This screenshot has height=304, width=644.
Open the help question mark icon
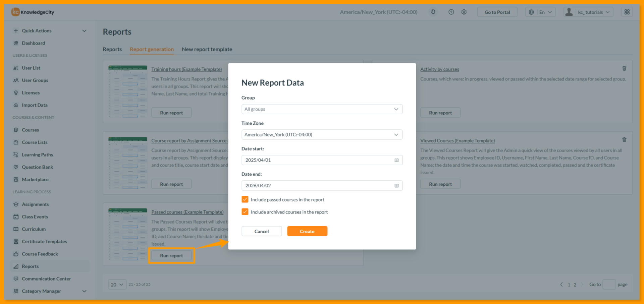451,12
